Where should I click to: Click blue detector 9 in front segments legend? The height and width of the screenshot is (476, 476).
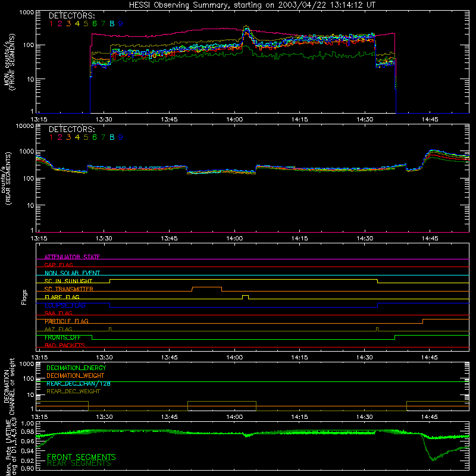[121, 24]
